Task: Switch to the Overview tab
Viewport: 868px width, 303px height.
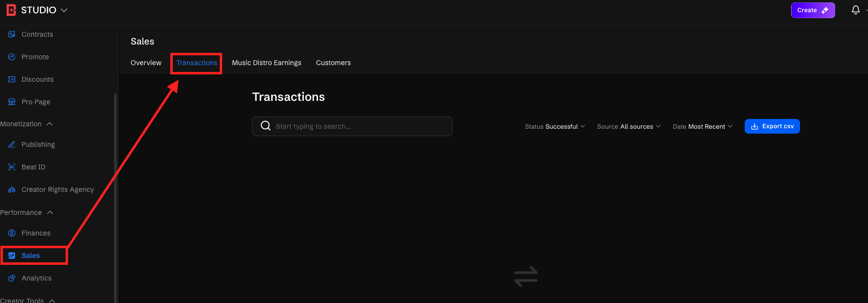Action: [x=146, y=63]
